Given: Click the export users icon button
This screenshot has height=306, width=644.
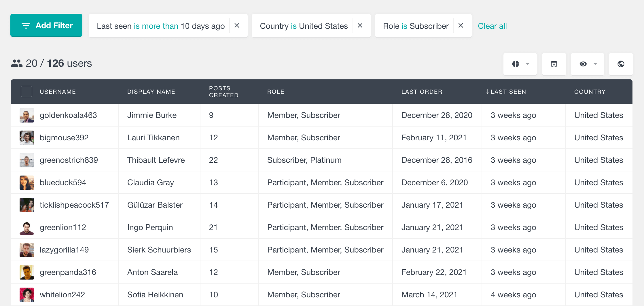Looking at the screenshot, I should click(554, 64).
